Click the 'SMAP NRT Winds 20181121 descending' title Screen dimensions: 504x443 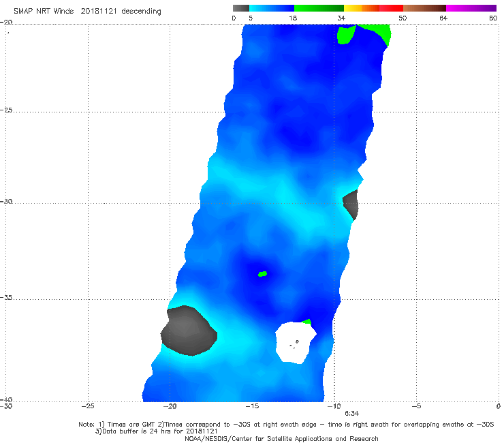click(87, 12)
